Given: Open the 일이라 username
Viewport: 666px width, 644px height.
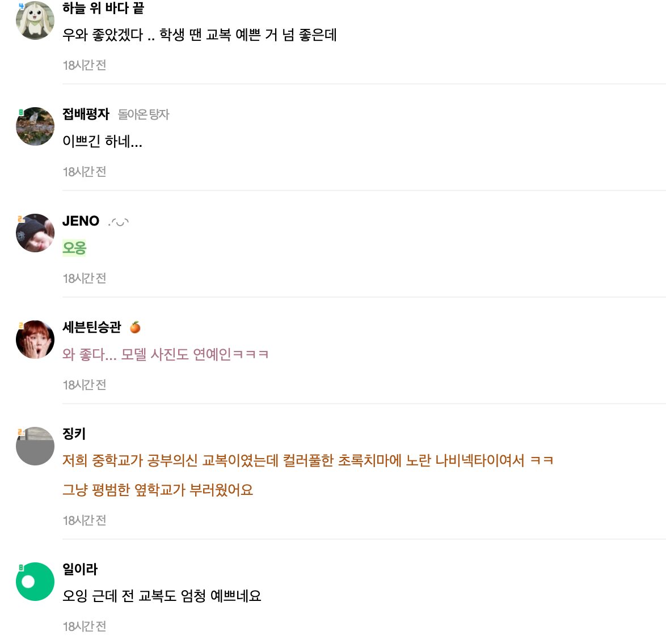Looking at the screenshot, I should coord(80,569).
